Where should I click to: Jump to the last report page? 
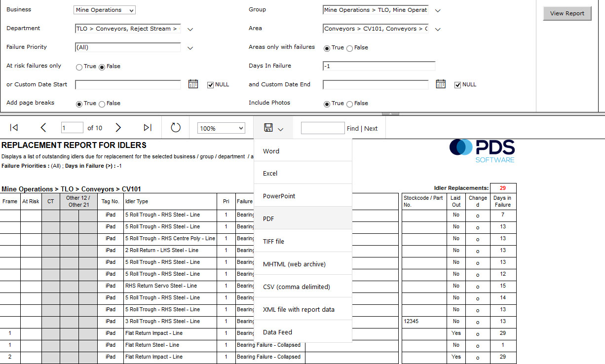[148, 128]
